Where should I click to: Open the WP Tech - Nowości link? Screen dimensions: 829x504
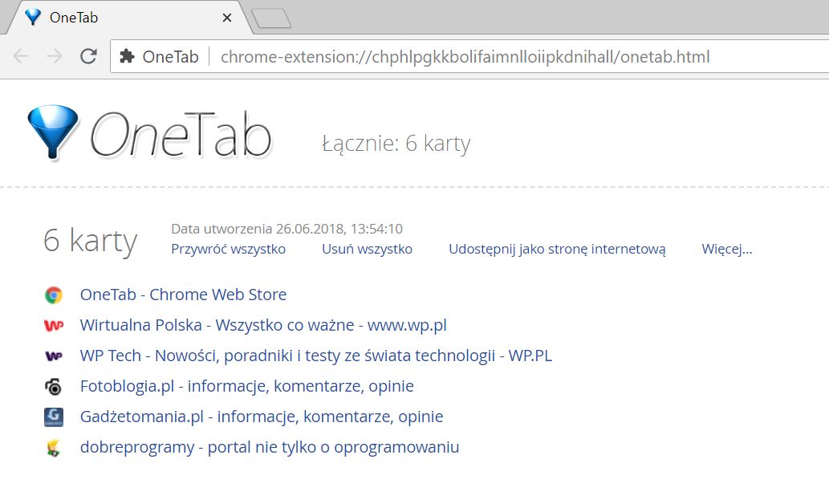pos(315,356)
